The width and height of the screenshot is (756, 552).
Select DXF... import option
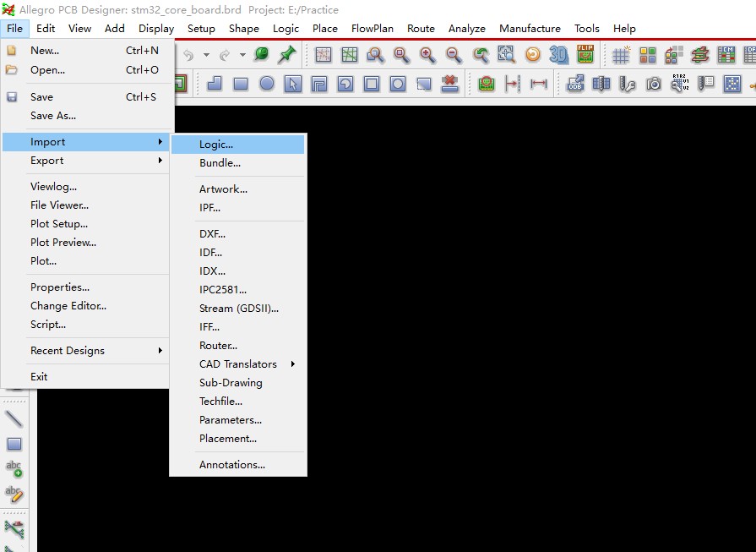[238, 233]
